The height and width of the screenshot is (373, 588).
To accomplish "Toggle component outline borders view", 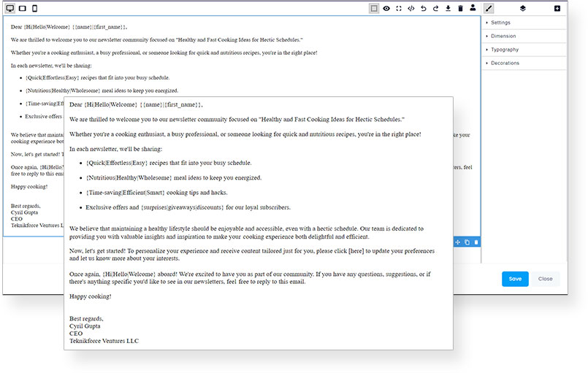I will (x=374, y=8).
